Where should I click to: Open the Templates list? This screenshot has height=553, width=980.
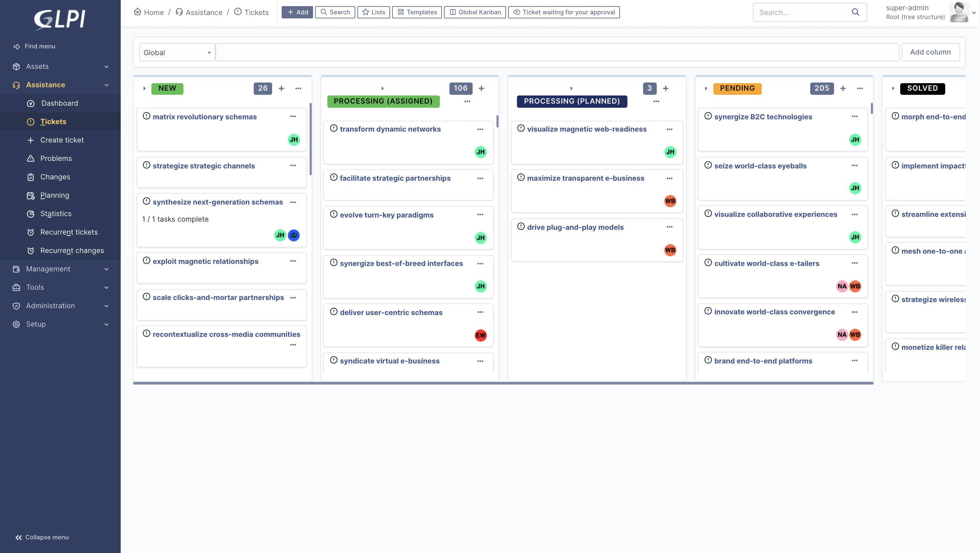click(417, 12)
